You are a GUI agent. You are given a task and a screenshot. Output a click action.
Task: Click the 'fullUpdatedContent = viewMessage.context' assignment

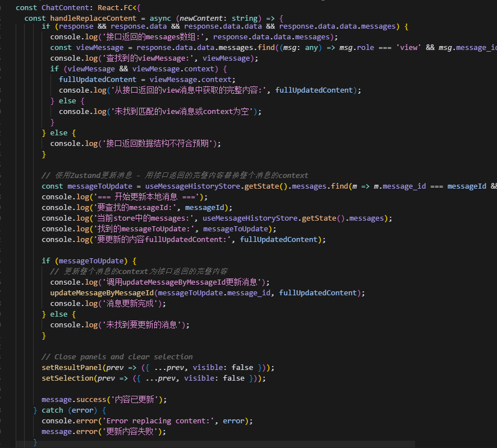[147, 80]
